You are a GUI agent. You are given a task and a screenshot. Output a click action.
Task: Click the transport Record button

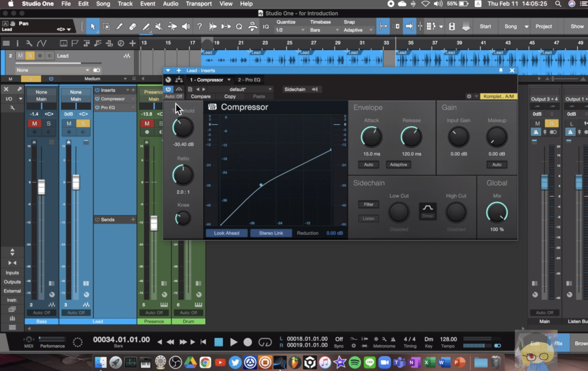tap(248, 342)
